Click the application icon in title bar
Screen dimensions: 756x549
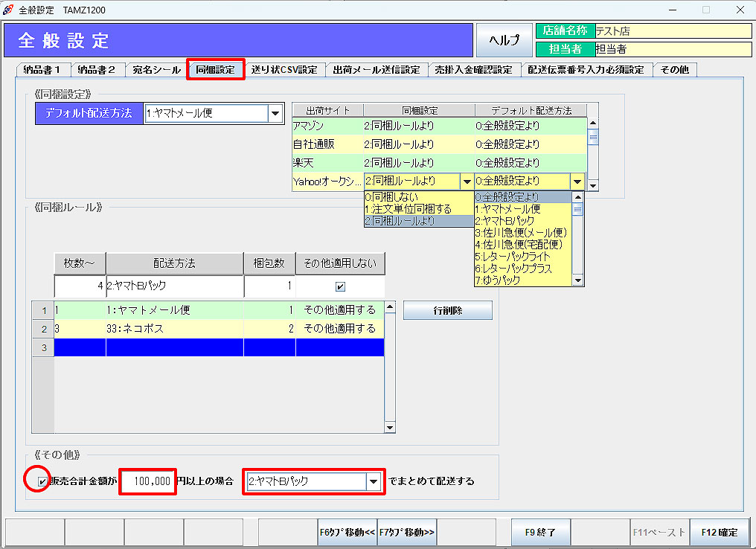[x=8, y=10]
